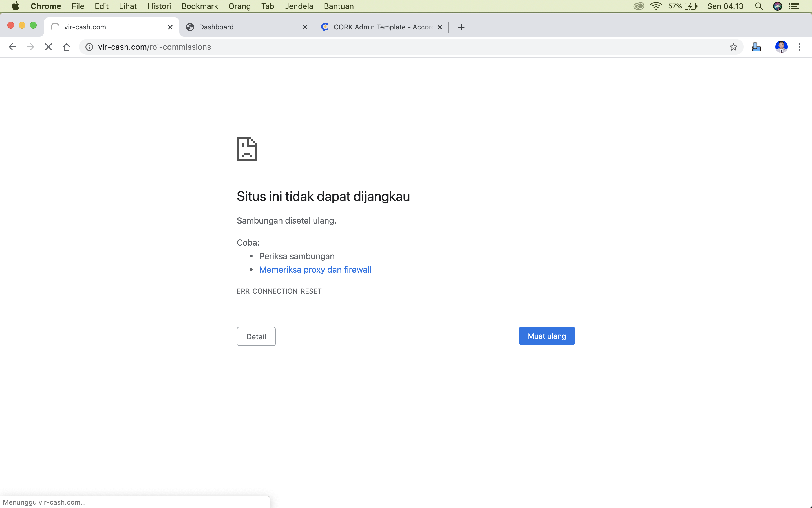The height and width of the screenshot is (508, 812).
Task: Go forward to the next page
Action: (30, 47)
